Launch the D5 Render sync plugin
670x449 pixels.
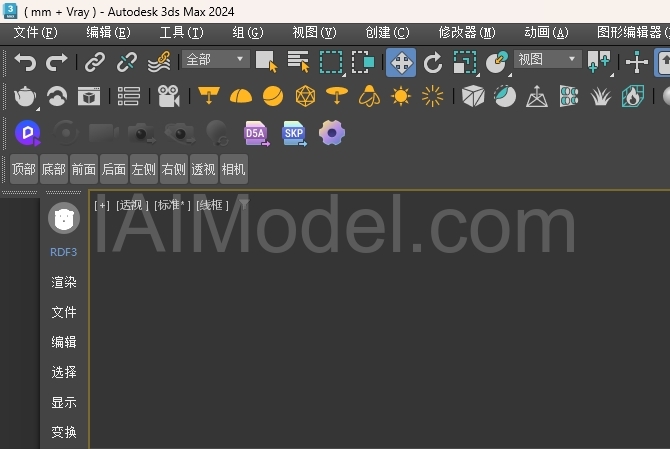[28, 133]
